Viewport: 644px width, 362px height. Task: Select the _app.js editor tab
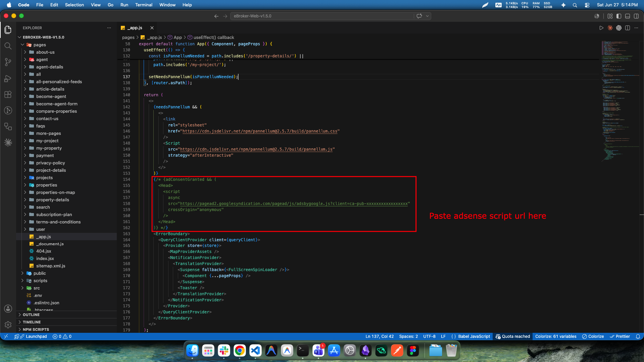coord(135,28)
